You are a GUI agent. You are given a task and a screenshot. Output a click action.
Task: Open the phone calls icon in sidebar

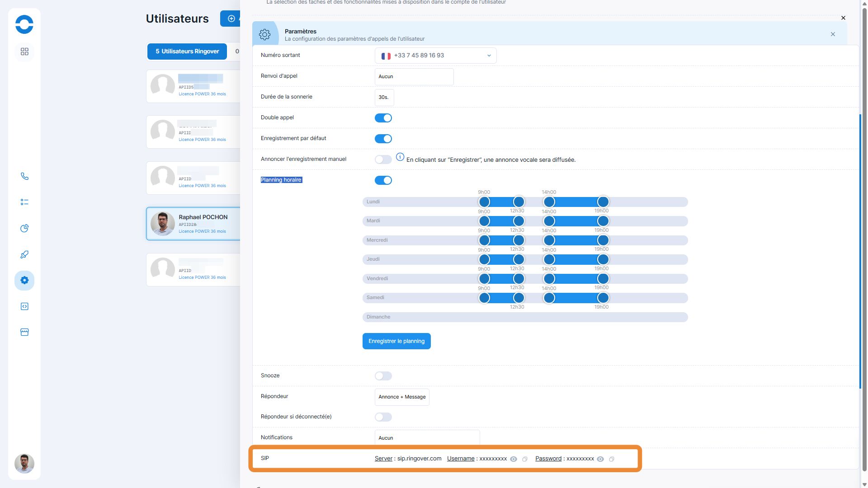pos(24,176)
